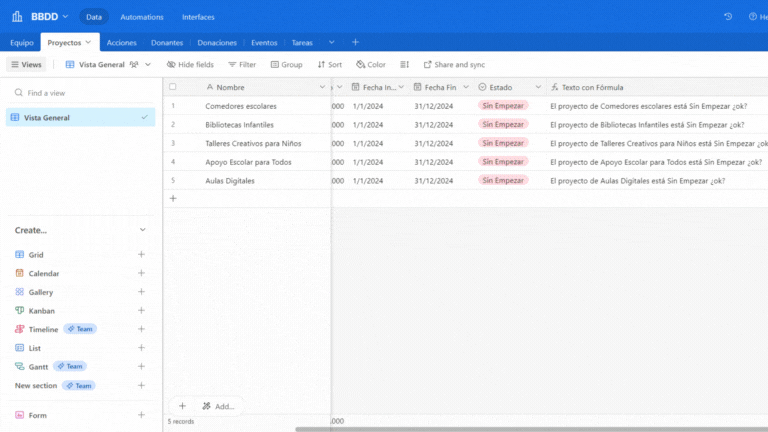Click the Vista General collaborators icon
The width and height of the screenshot is (768, 432).
click(134, 65)
